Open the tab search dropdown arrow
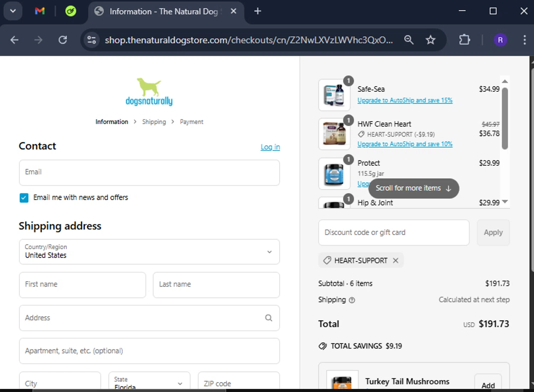534x392 pixels. coord(13,11)
